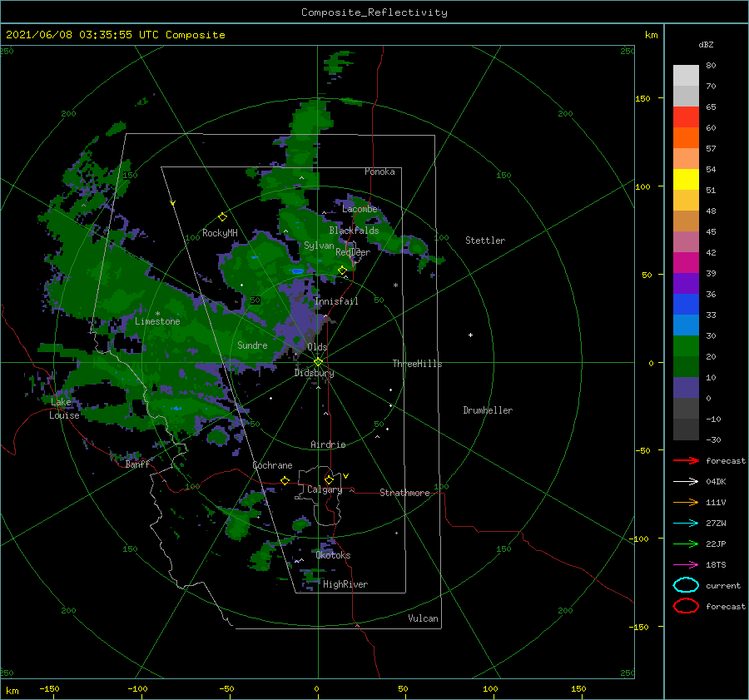Click the Ponoka label
Screen dimensions: 749x700
379,171
